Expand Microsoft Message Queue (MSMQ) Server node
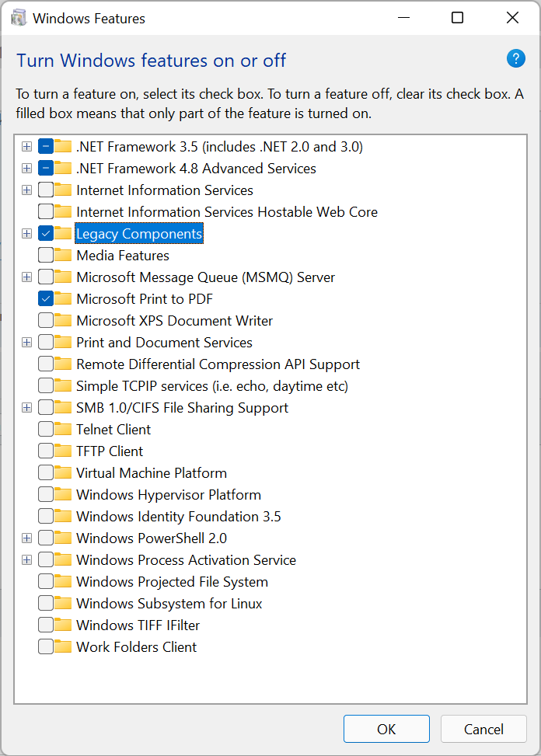 [x=27, y=277]
